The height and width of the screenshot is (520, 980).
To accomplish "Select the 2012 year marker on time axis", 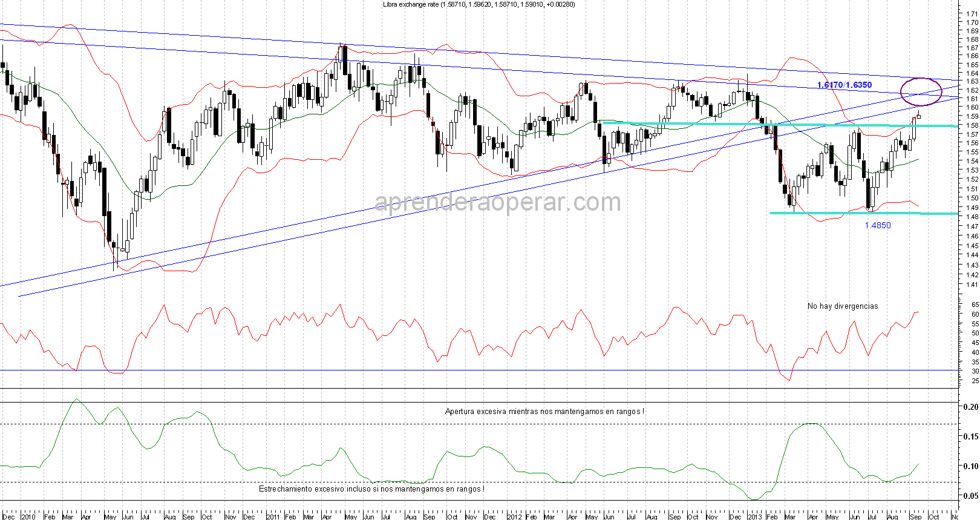I will 514,516.
